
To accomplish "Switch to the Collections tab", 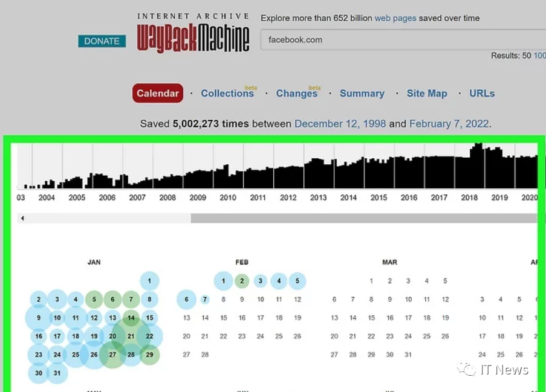I will coord(227,93).
